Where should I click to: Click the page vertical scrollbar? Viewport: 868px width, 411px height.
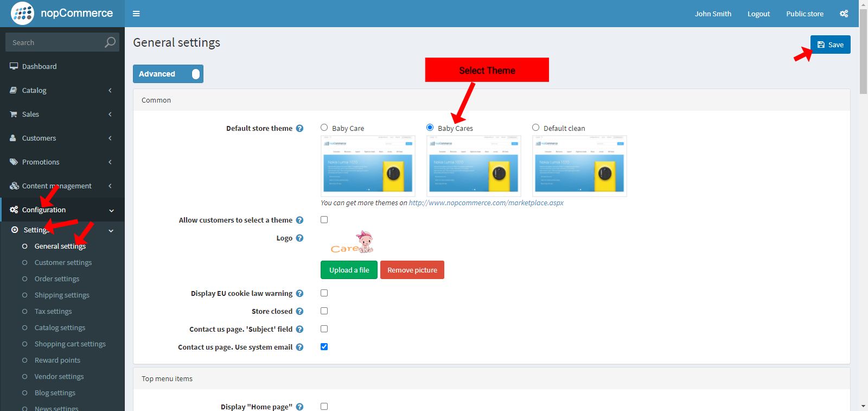click(x=863, y=52)
